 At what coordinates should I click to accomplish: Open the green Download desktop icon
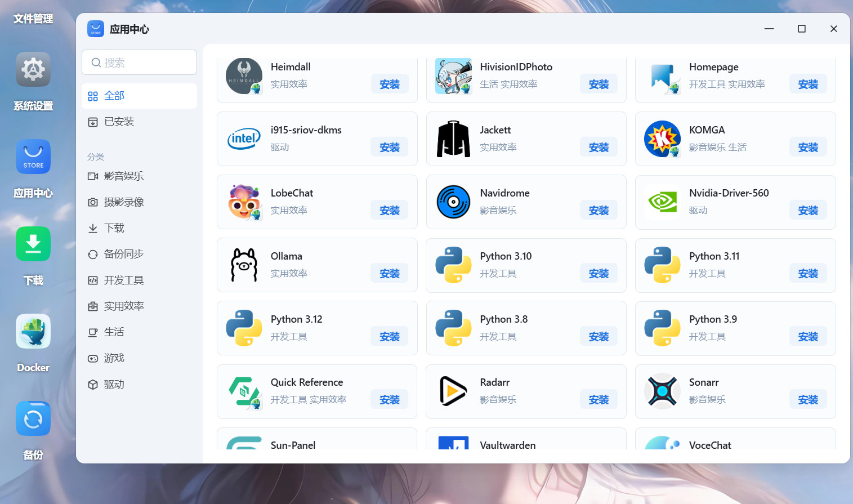coord(33,244)
